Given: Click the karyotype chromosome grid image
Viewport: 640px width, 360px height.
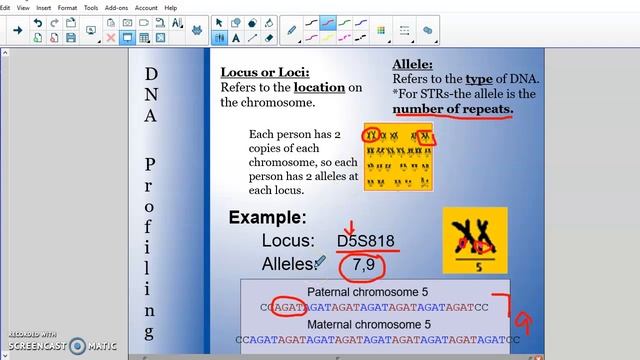Looking at the screenshot, I should click(398, 157).
